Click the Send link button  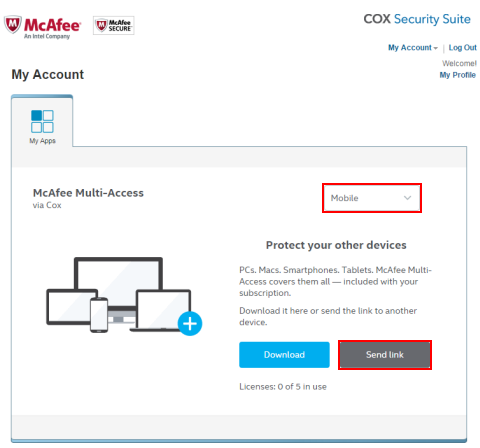click(x=385, y=355)
